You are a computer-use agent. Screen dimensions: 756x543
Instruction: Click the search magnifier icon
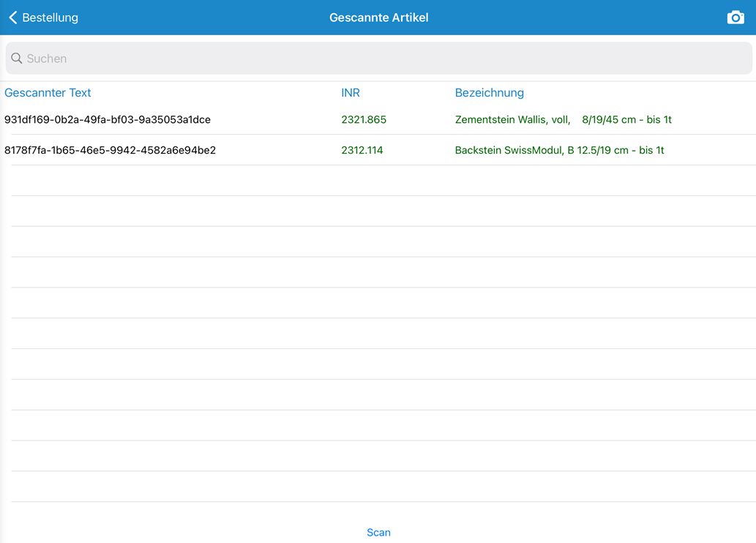16,59
